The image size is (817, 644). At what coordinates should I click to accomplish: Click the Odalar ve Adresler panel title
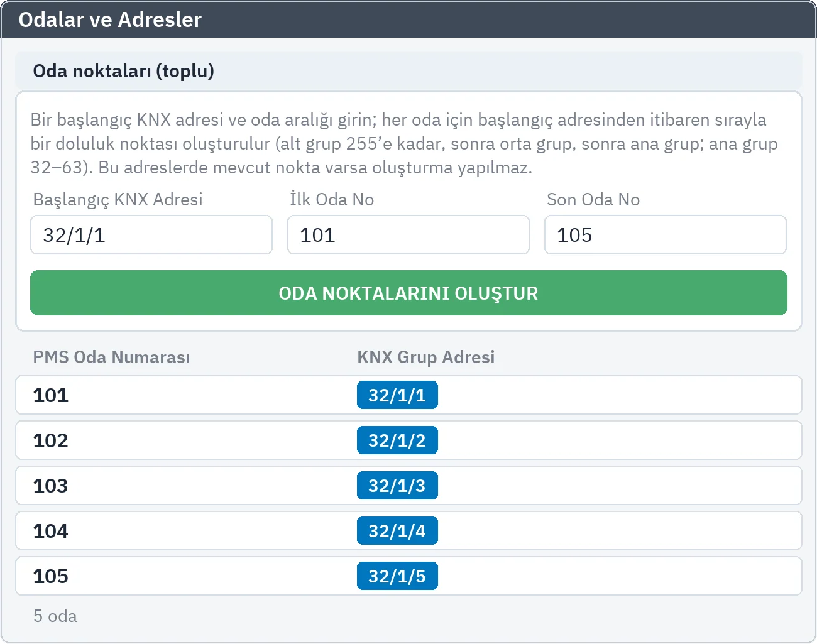[110, 19]
